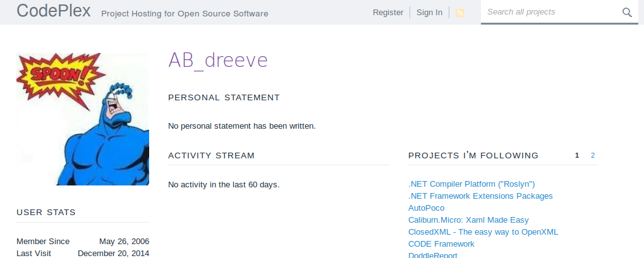Image resolution: width=644 pixels, height=258 pixels.
Task: Click the Tick SPOON profile picture
Action: pos(83,119)
